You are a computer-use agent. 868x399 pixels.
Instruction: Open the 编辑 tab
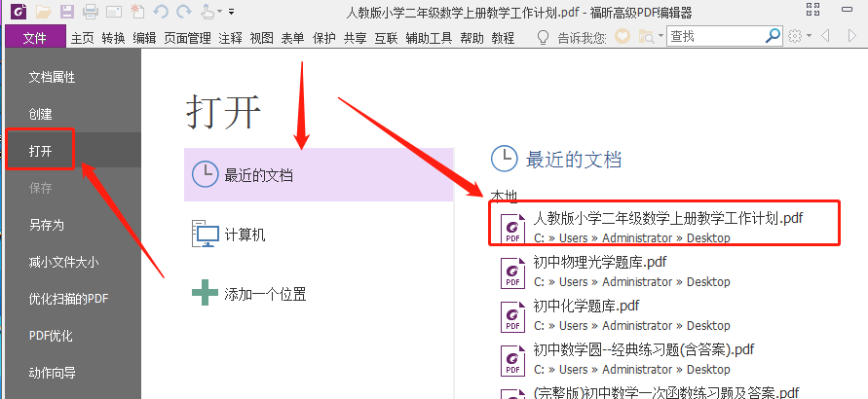144,38
